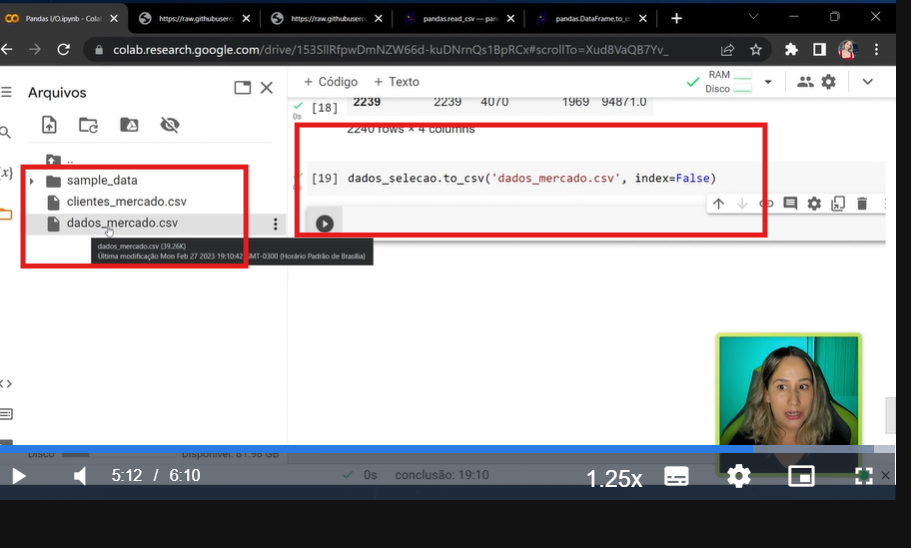Open video player settings gear
Viewport: 912px width, 548px height.
coord(739,476)
